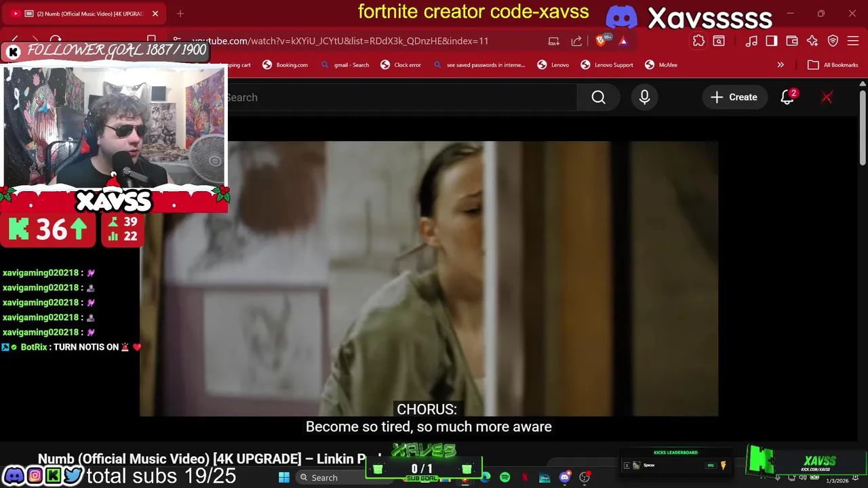This screenshot has height=488, width=868.
Task: Open the browser hamburger menu
Action: [x=852, y=41]
